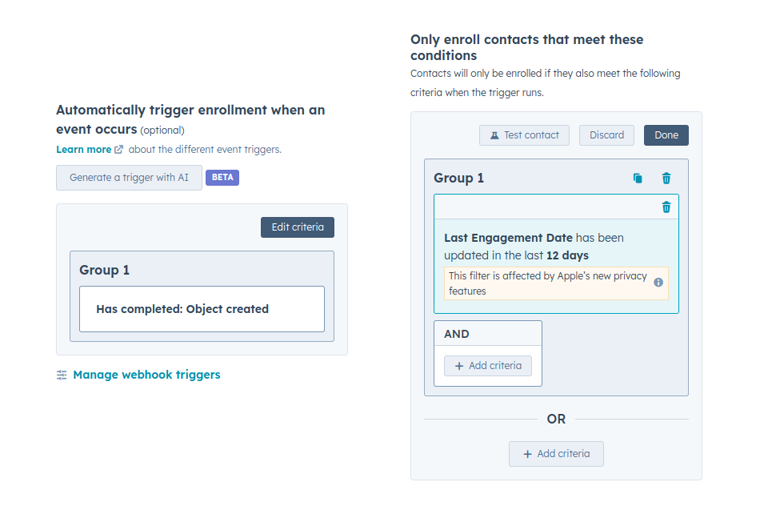Image resolution: width=768 pixels, height=514 pixels.
Task: Open Manage webhook triggers link
Action: (x=146, y=375)
